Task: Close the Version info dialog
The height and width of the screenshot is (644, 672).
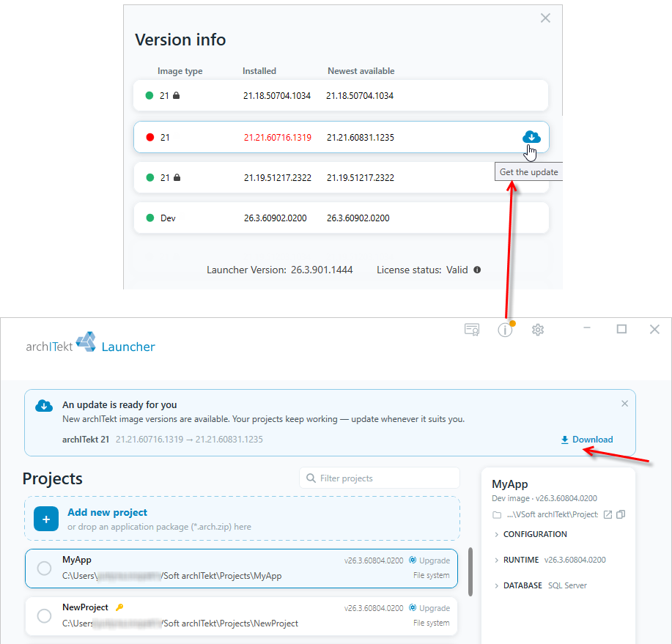Action: point(545,18)
